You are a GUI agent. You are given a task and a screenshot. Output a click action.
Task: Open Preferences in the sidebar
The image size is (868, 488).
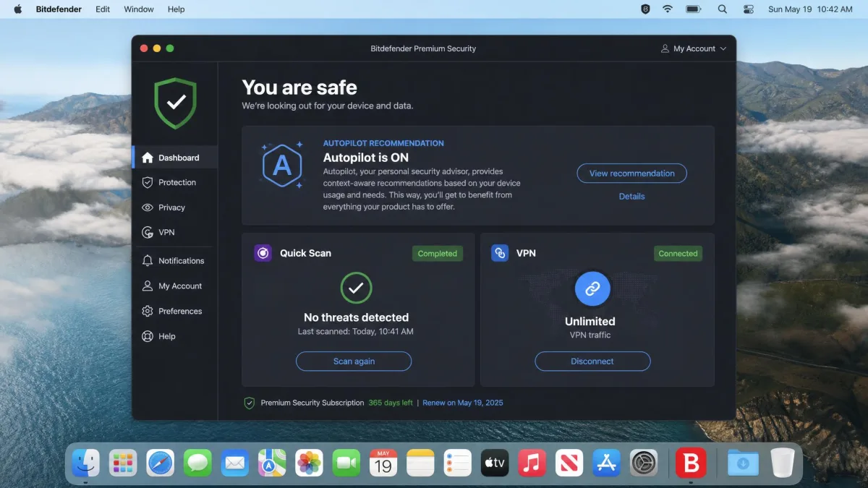[174, 311]
